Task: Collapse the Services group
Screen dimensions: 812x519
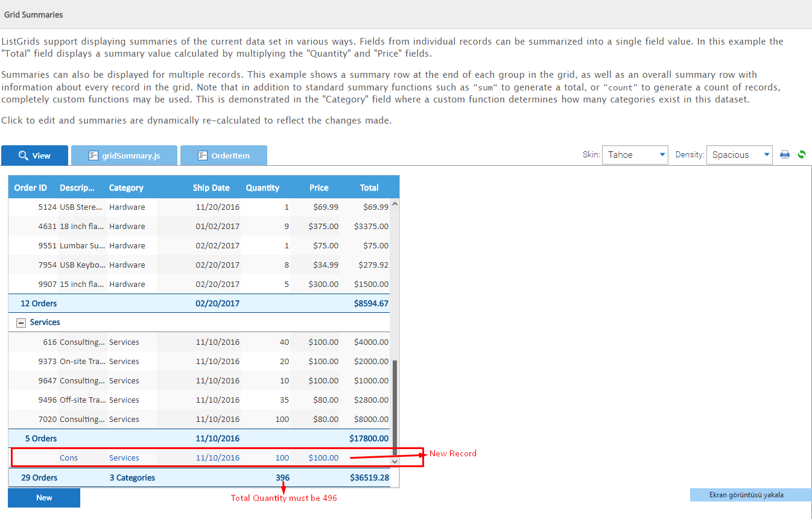Action: pos(21,322)
